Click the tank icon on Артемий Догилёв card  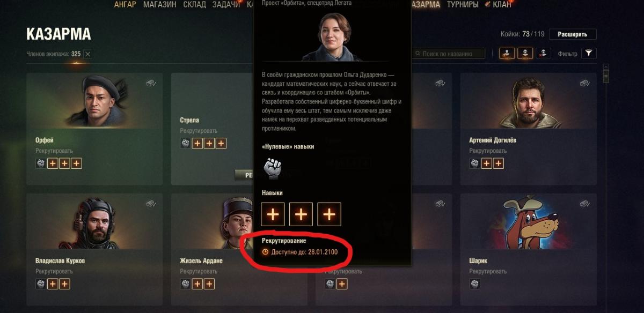[584, 83]
